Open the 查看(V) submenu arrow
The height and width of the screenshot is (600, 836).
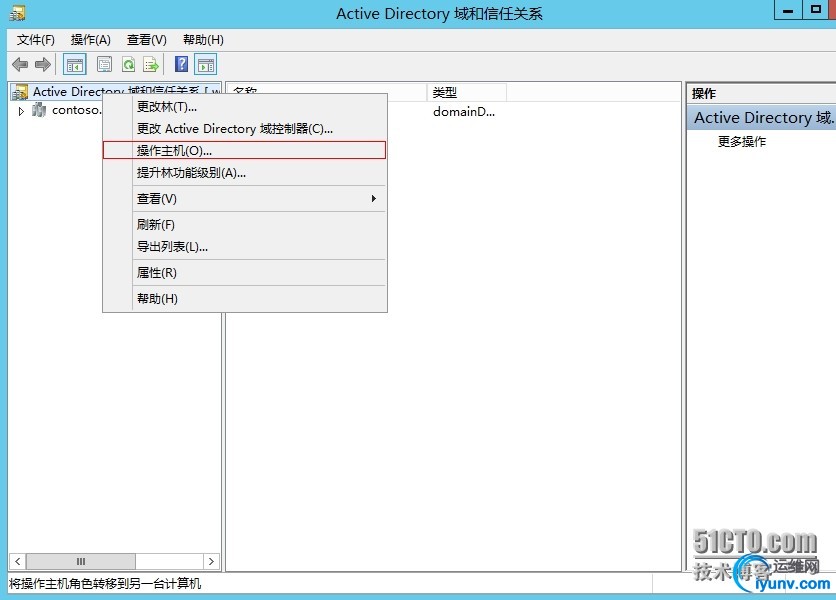click(374, 198)
